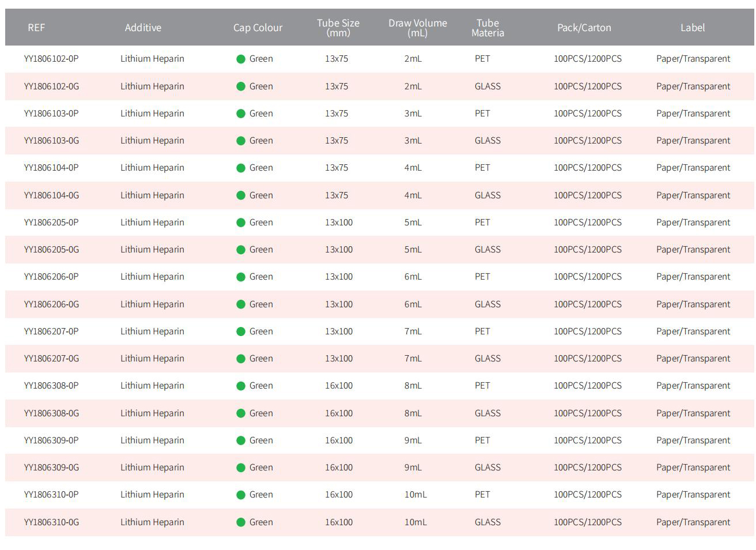Click green cap dot in YY1806310-0G row
The height and width of the screenshot is (550, 756).
tap(241, 522)
